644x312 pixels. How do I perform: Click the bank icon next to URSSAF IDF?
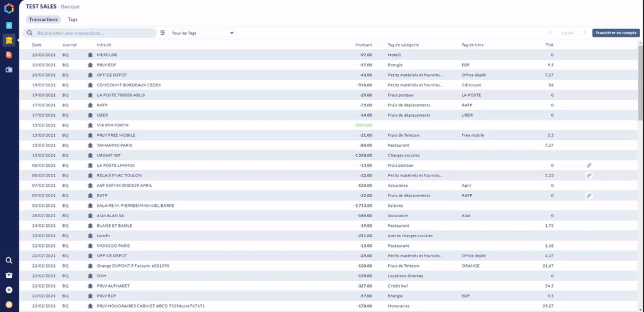coord(90,155)
